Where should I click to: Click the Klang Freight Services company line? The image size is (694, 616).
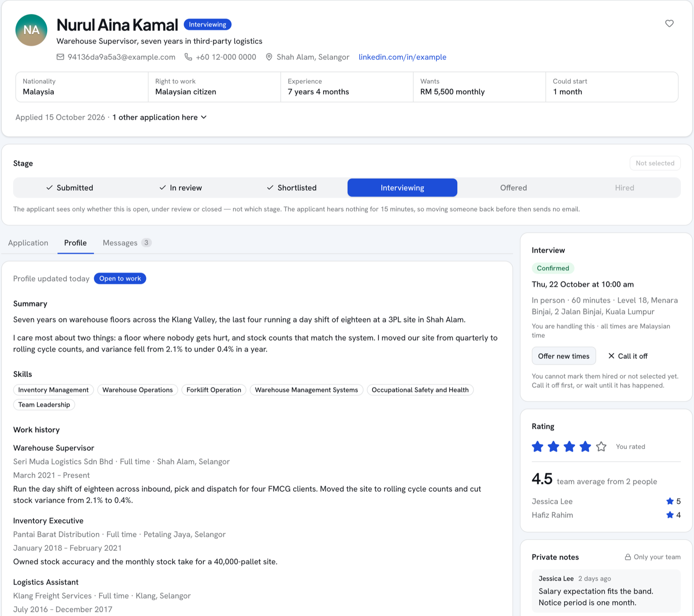pos(102,596)
